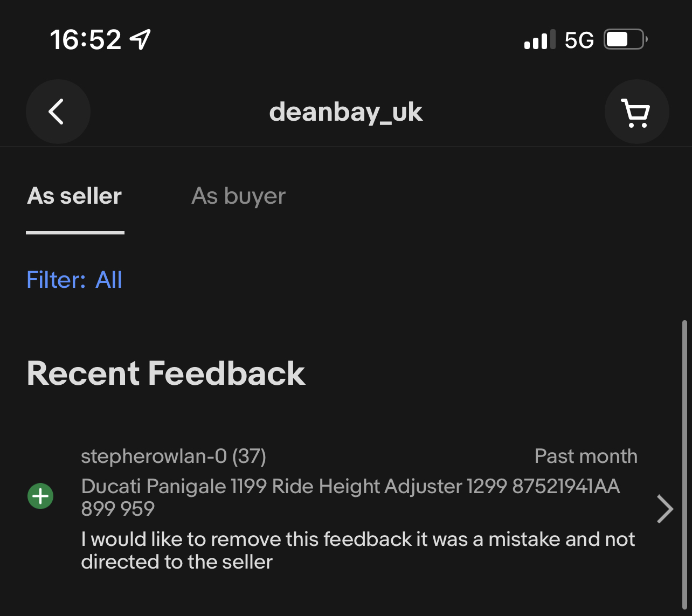Expand feedback details with right chevron
The height and width of the screenshot is (616, 692).
pyautogui.click(x=665, y=509)
